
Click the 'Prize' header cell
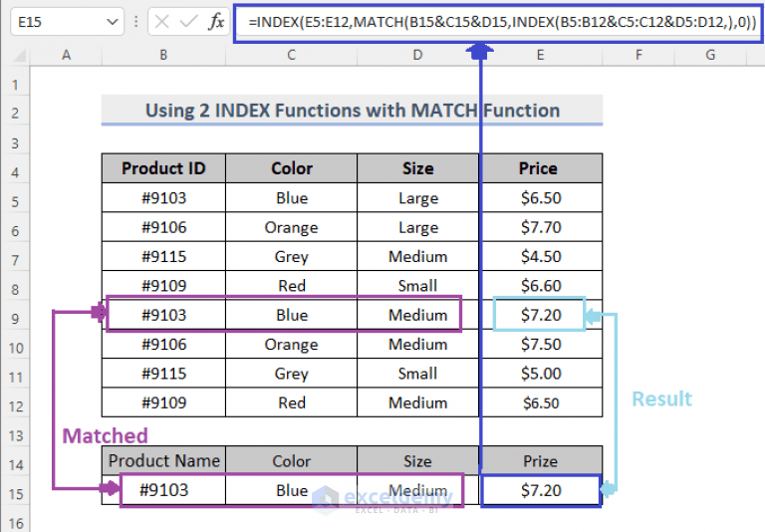541,460
